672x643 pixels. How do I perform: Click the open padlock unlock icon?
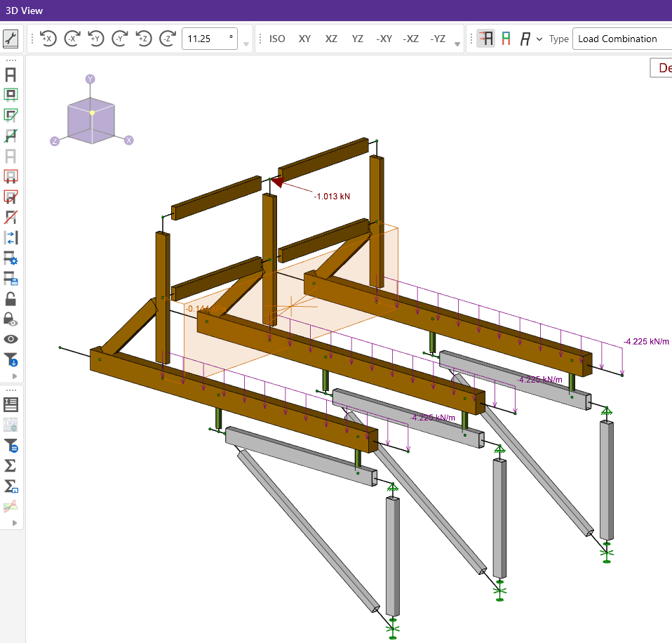[11, 298]
